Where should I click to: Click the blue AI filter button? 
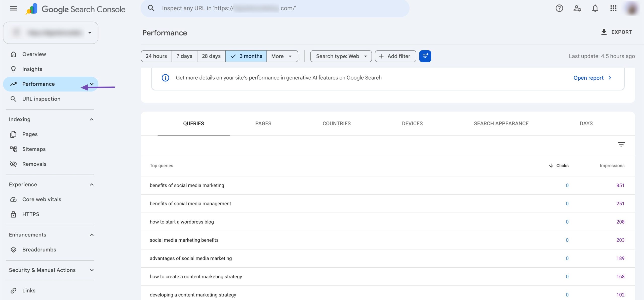(425, 56)
